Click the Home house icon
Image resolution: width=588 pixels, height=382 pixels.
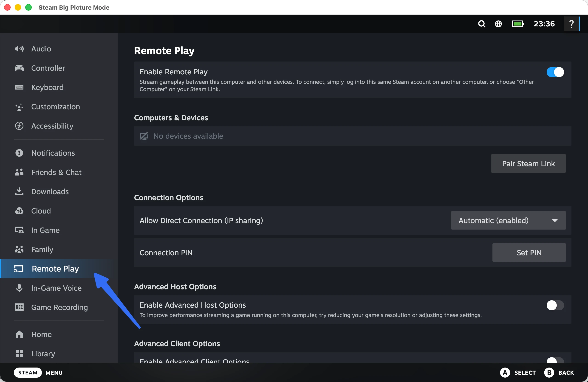(19, 334)
